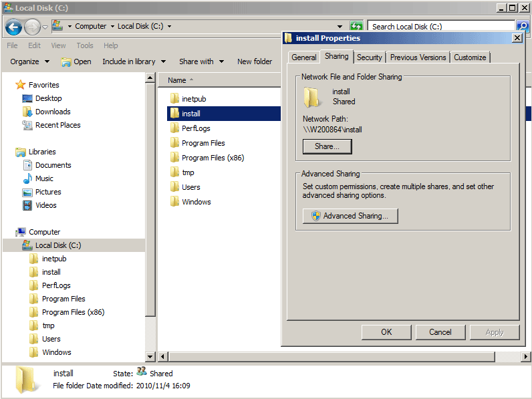The image size is (532, 399).
Task: Select PerfLogs folder in file list
Action: (190, 128)
